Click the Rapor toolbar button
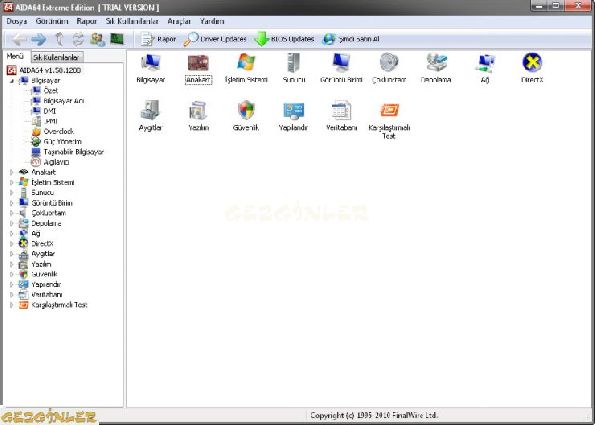 click(x=158, y=39)
